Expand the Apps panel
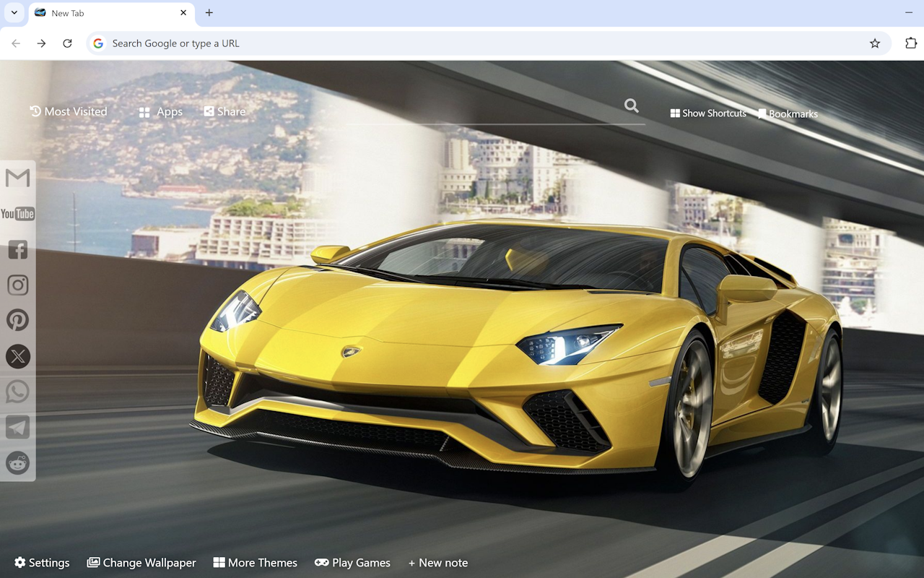 tap(159, 111)
